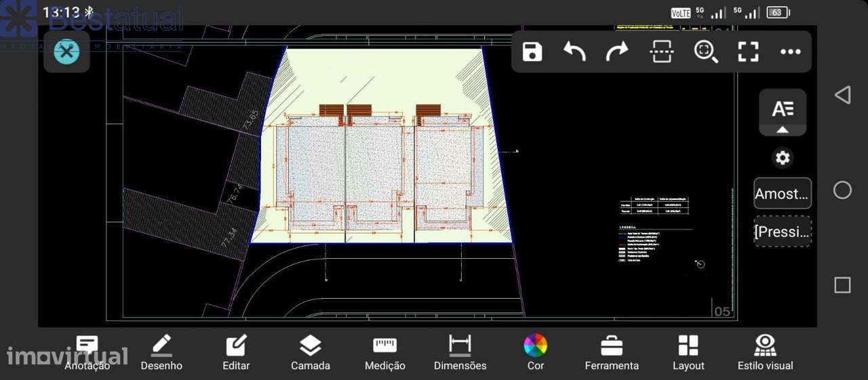Select the 76.74 dimension text

tap(235, 195)
